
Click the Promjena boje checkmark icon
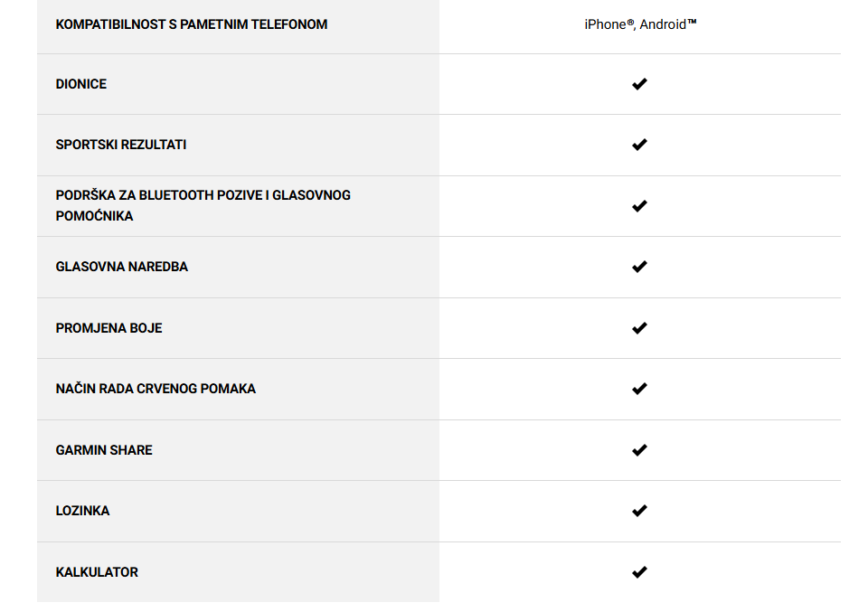point(639,328)
